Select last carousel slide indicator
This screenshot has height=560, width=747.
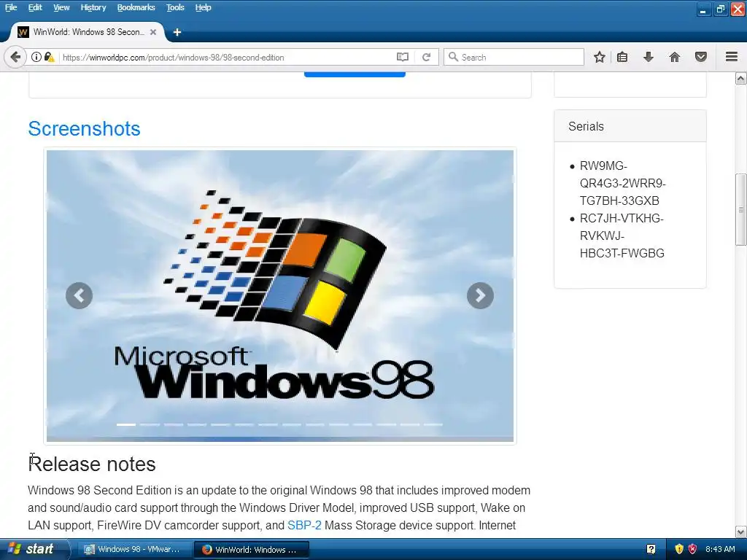pos(433,424)
